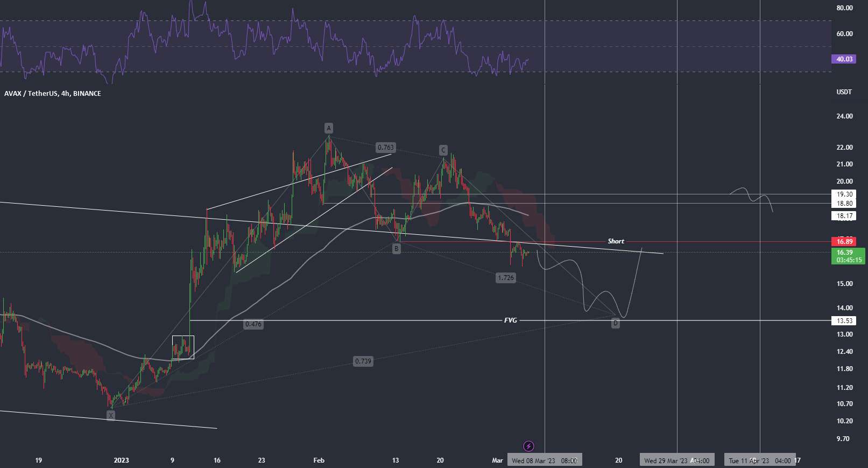
Task: Click the 18.80 price level label
Action: [x=844, y=204]
